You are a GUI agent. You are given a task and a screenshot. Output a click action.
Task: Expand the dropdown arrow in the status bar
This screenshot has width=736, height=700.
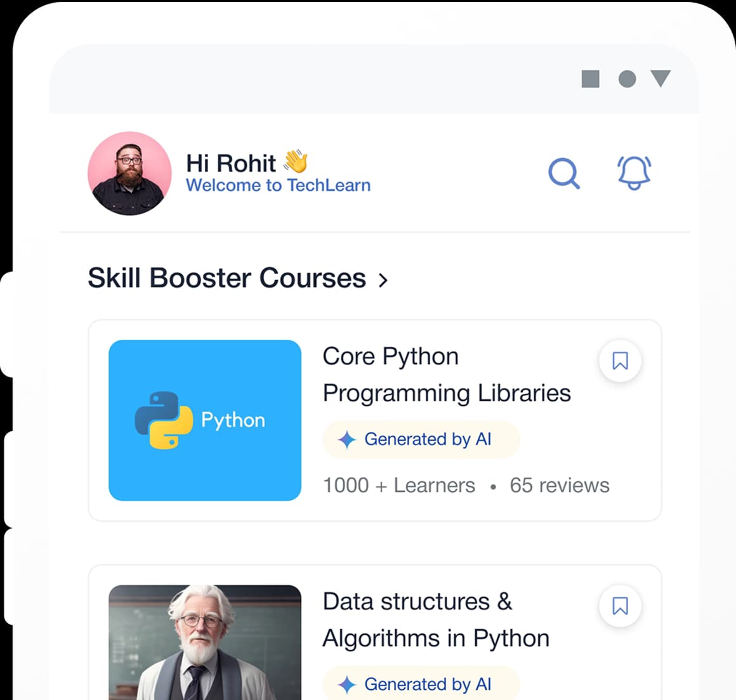pyautogui.click(x=662, y=79)
